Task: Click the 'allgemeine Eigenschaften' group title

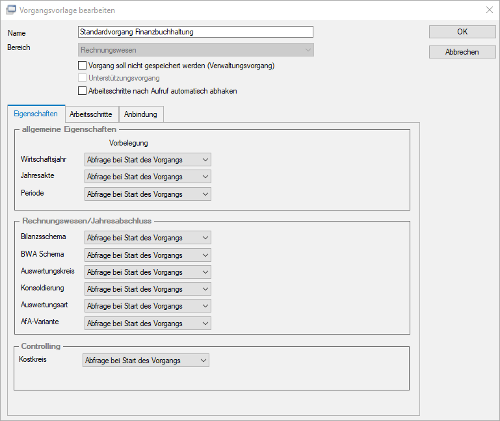Action: pos(69,129)
